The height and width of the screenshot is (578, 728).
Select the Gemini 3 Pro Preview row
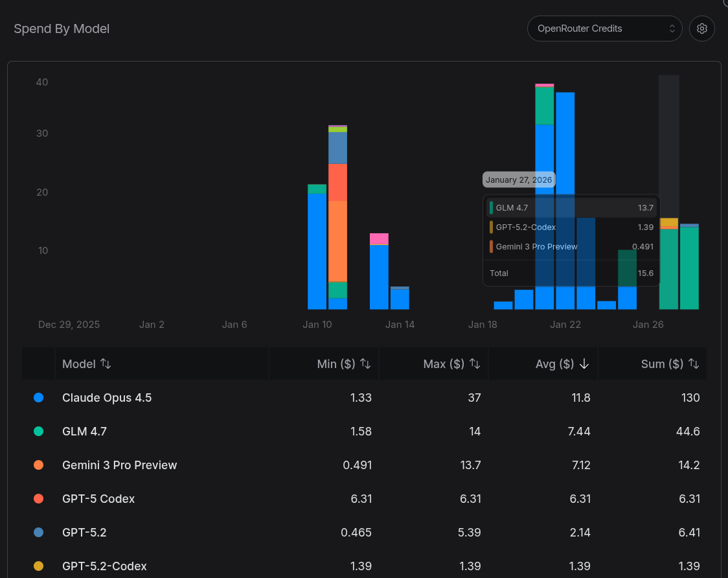[x=119, y=465]
